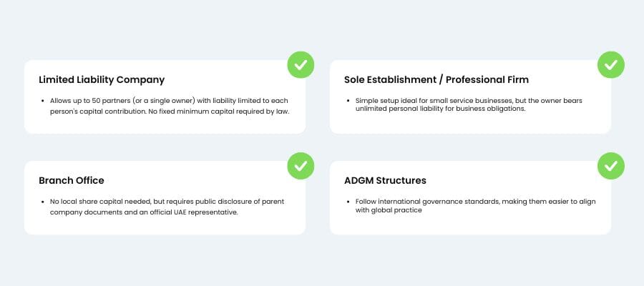Click the green checkmark on ADGM Structures card
This screenshot has width=644, height=286.
pyautogui.click(x=611, y=166)
